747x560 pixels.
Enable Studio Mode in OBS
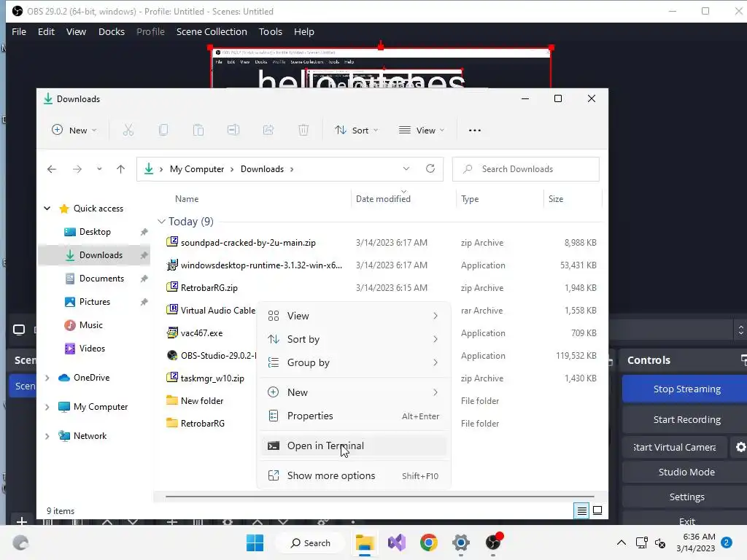tap(684, 472)
